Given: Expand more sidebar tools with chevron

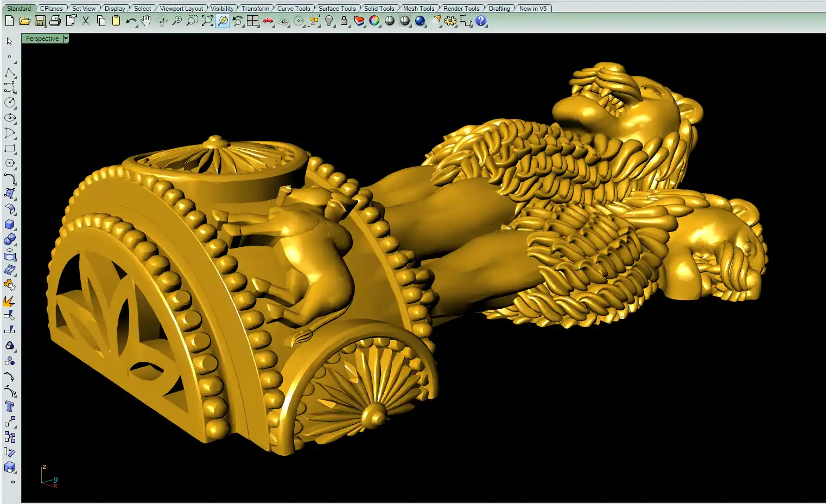Looking at the screenshot, I should 12,482.
